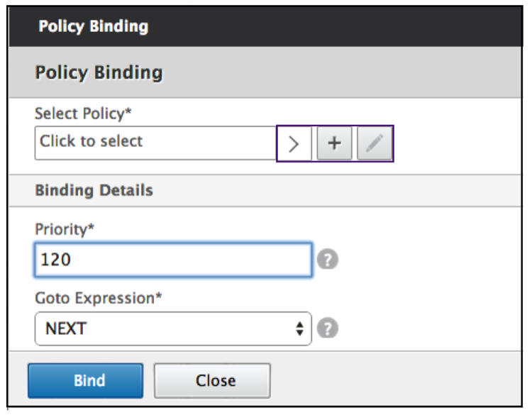Select the NEXT value text in dropdown
Viewport: 532px width, 415px height.
pyautogui.click(x=66, y=329)
